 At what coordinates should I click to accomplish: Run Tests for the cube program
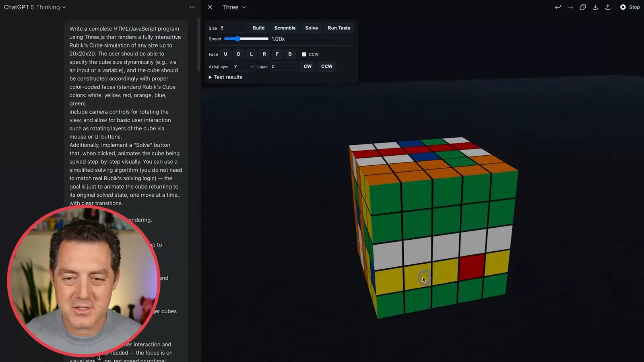click(339, 28)
